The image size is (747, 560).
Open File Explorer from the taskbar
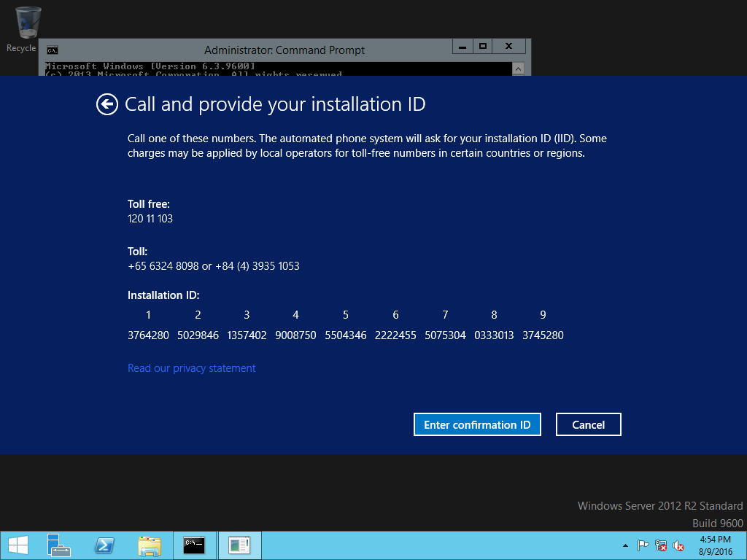pos(150,545)
